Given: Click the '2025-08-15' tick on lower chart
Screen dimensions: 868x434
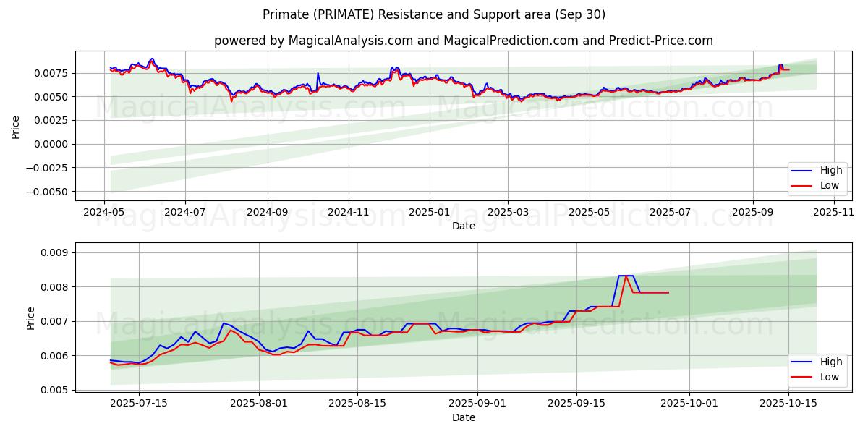Looking at the screenshot, I should (357, 403).
